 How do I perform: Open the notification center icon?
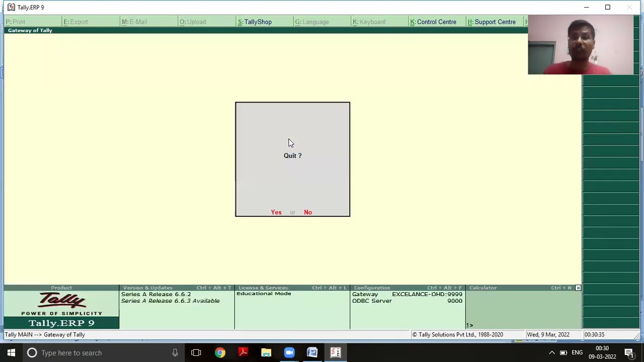[629, 352]
